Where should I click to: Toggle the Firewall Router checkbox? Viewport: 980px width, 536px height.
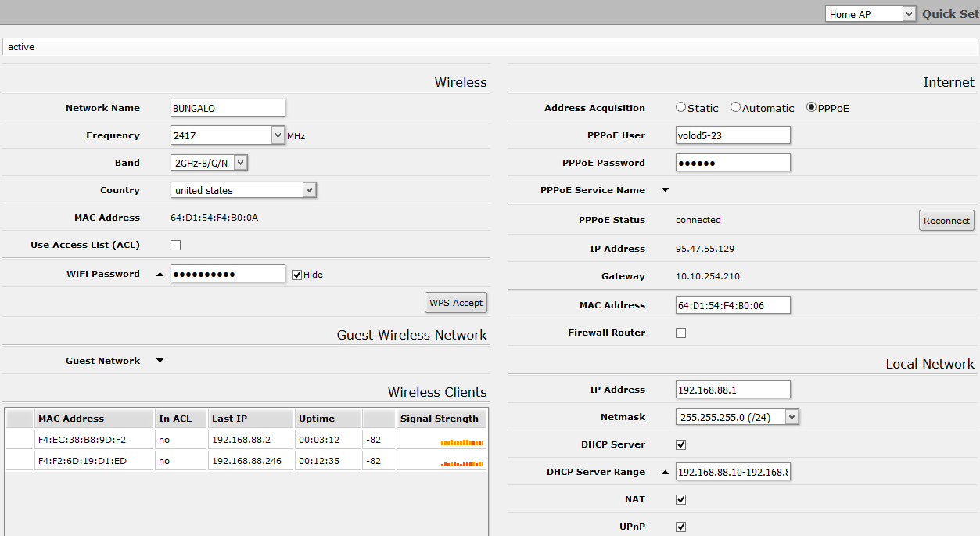coord(680,333)
